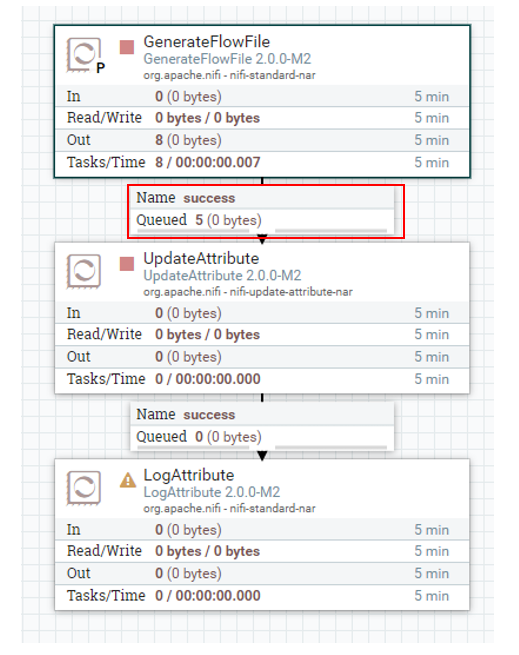This screenshot has height=655, width=519.
Task: Click GenerateFlowFile Out value 8 (0 bytes)
Action: pos(188,140)
